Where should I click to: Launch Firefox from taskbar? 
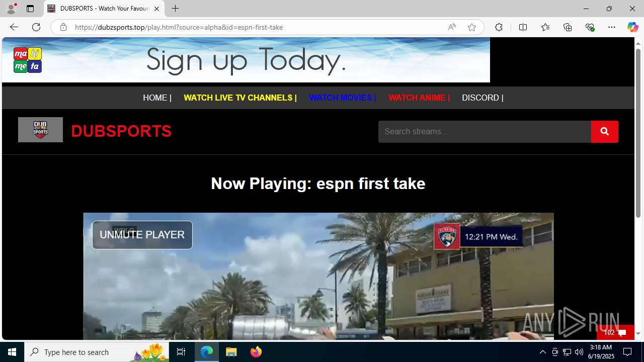pos(256,352)
